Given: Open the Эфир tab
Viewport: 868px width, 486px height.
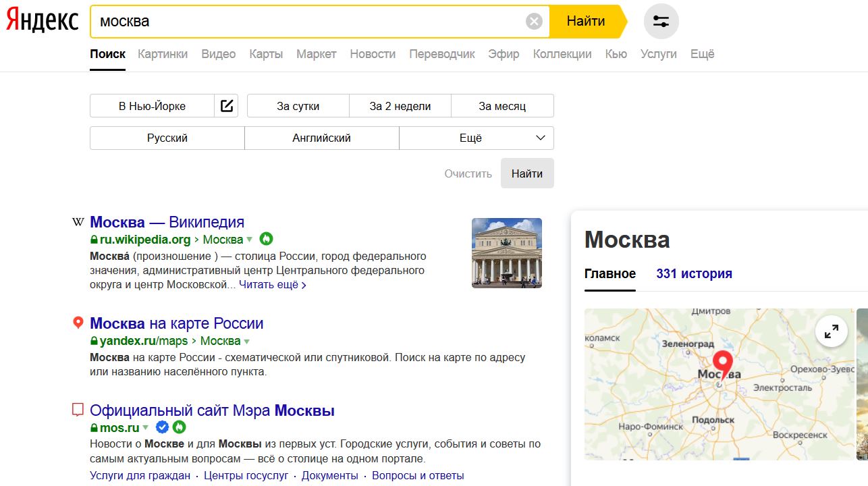Looking at the screenshot, I should point(504,54).
